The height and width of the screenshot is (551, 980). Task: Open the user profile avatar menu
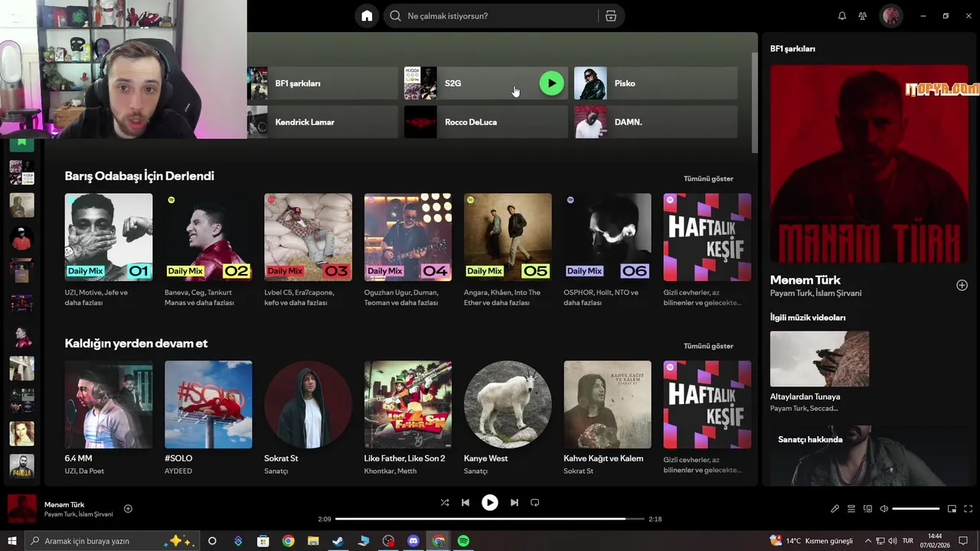click(890, 16)
